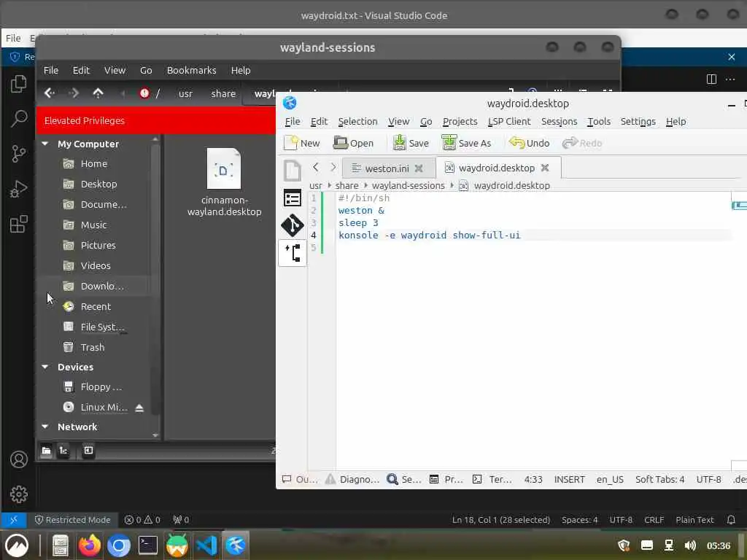
Task: Collapse Devices section in file manager
Action: click(45, 367)
